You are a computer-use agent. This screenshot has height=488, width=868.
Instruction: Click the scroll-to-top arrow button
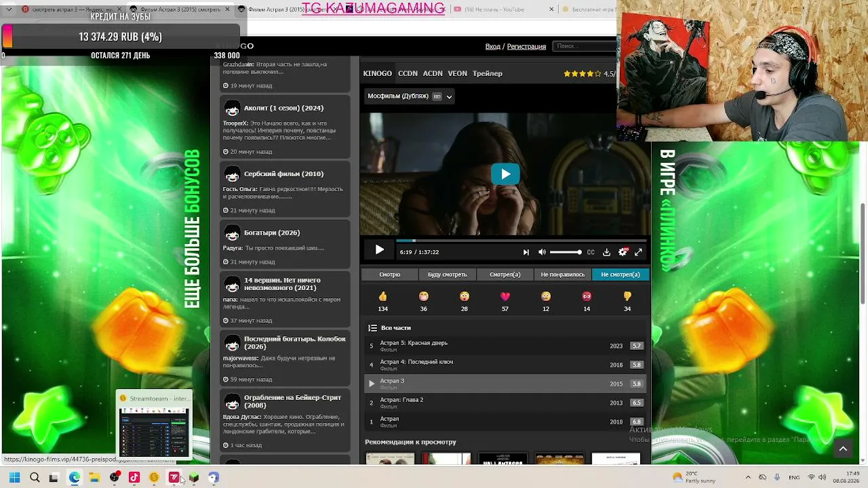click(x=843, y=449)
